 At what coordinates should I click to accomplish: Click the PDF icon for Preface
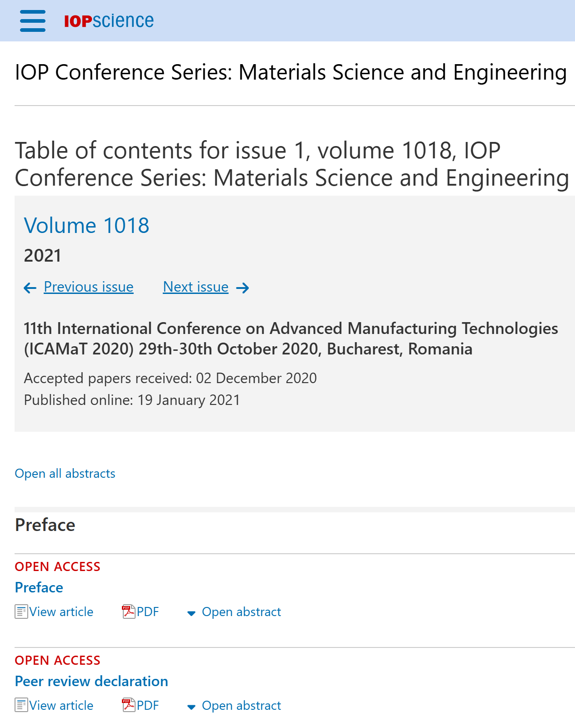[129, 612]
